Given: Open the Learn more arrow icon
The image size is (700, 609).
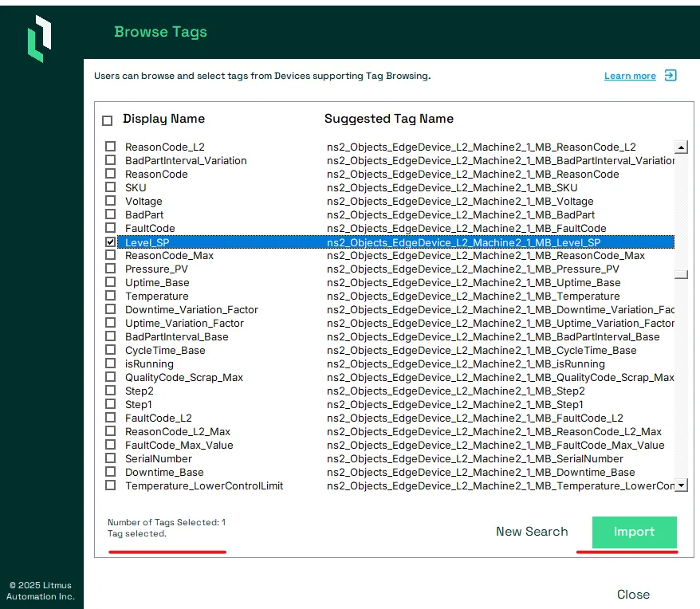Looking at the screenshot, I should point(671,76).
